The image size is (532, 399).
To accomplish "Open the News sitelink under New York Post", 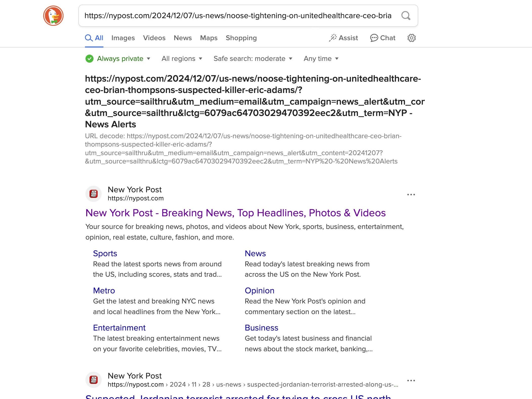I will pyautogui.click(x=255, y=253).
